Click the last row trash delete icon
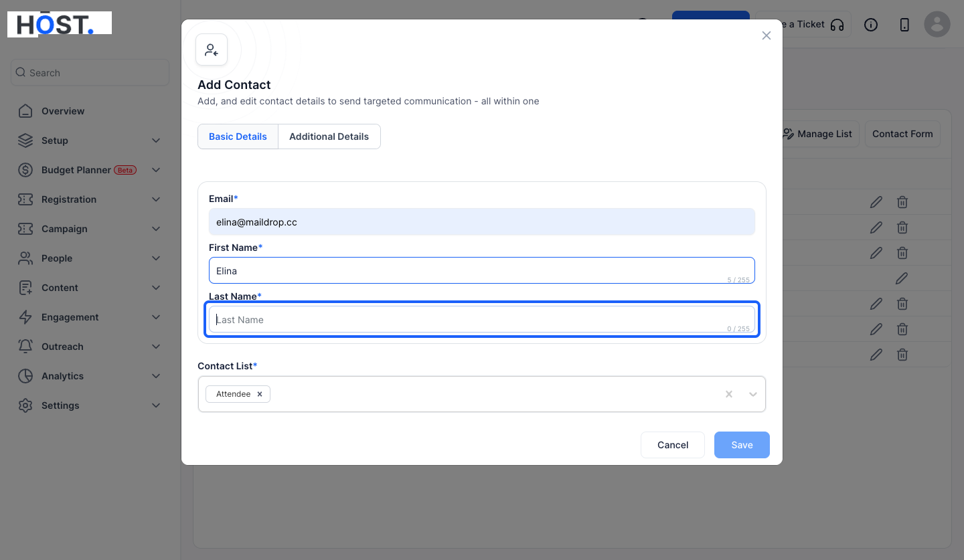Viewport: 964px width, 560px height. pos(902,355)
